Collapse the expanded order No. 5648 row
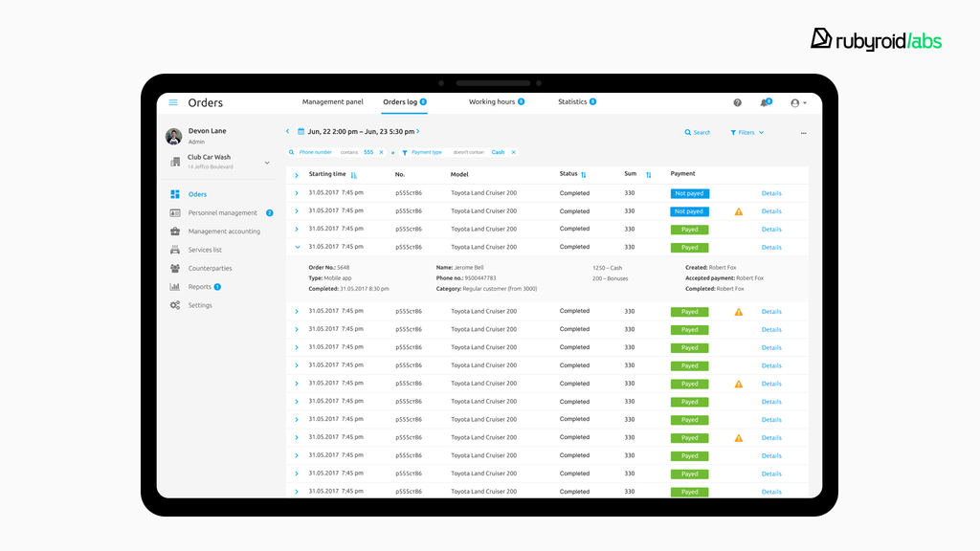The width and height of the screenshot is (980, 551). pyautogui.click(x=298, y=248)
